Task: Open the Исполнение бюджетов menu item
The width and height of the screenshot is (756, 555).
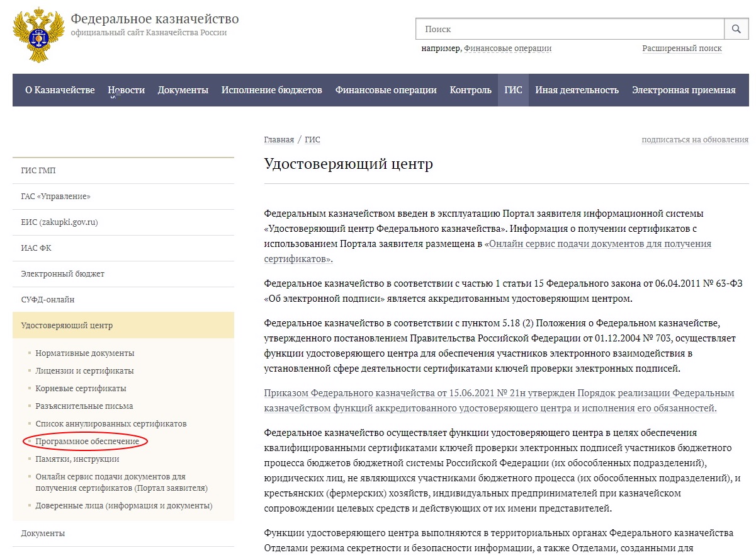Action: [271, 90]
